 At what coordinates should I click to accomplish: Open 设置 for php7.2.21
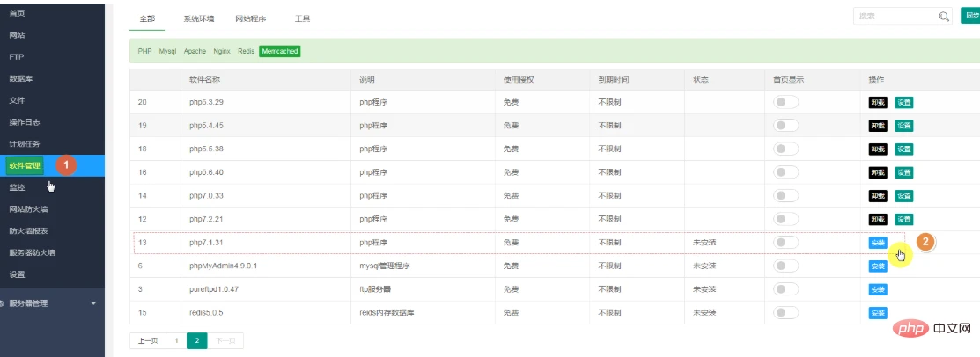[903, 219]
